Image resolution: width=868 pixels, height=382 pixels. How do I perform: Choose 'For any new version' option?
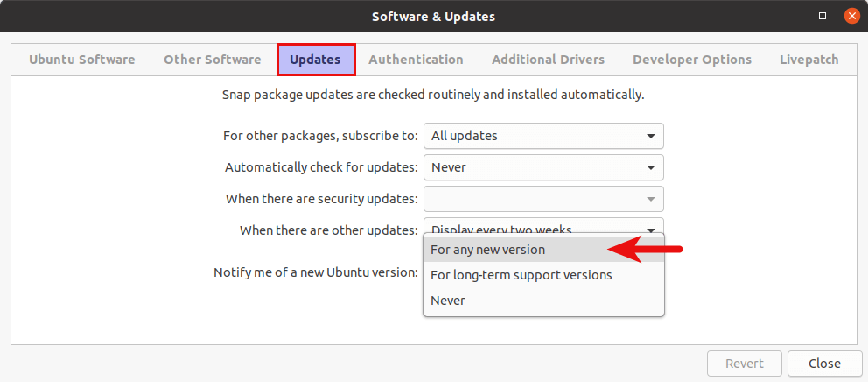(x=487, y=250)
